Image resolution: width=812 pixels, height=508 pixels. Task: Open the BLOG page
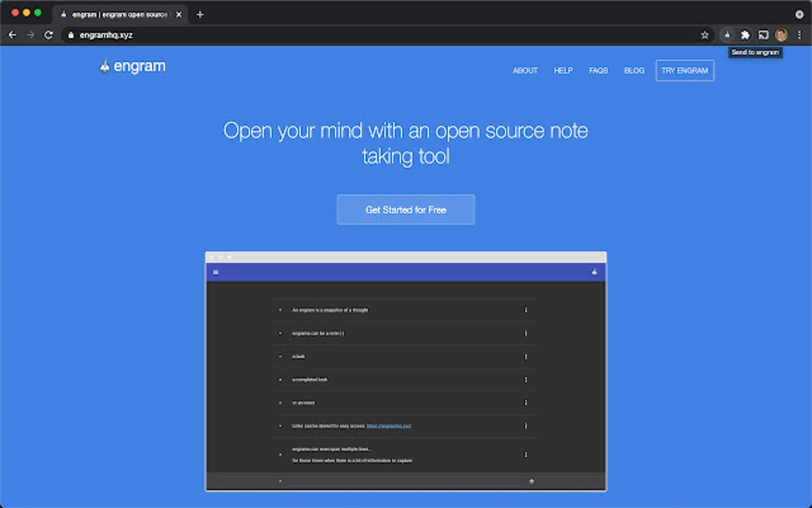[x=634, y=70]
